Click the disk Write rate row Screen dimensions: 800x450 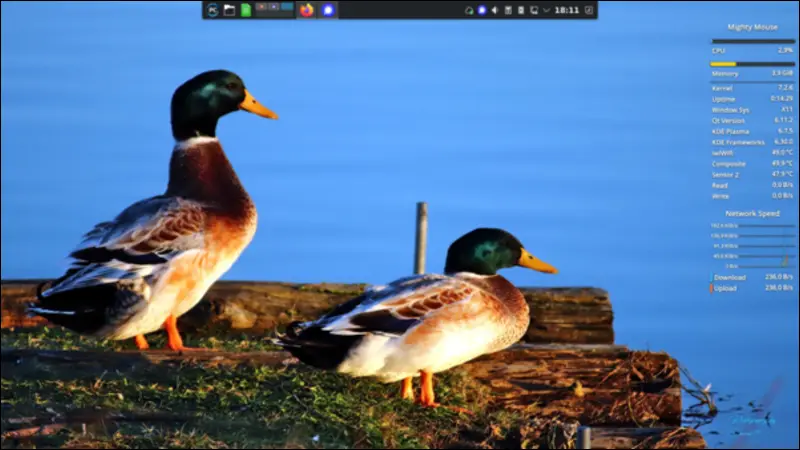pyautogui.click(x=753, y=196)
